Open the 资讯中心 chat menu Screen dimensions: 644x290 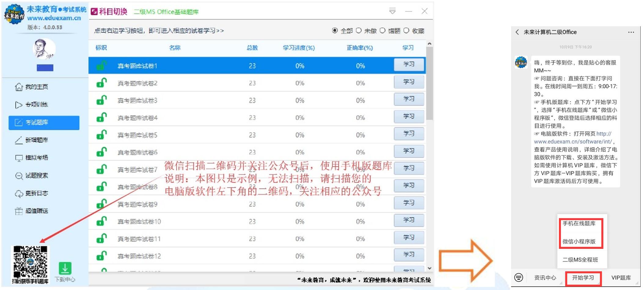click(545, 277)
